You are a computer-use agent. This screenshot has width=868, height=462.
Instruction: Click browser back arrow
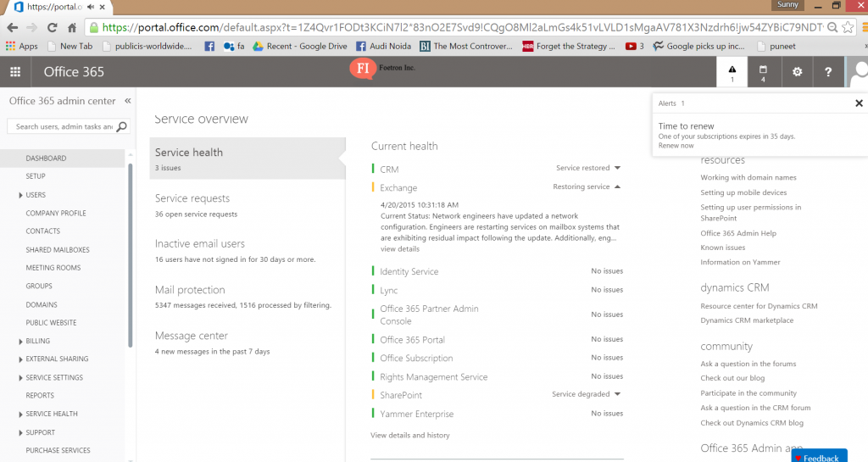12,28
